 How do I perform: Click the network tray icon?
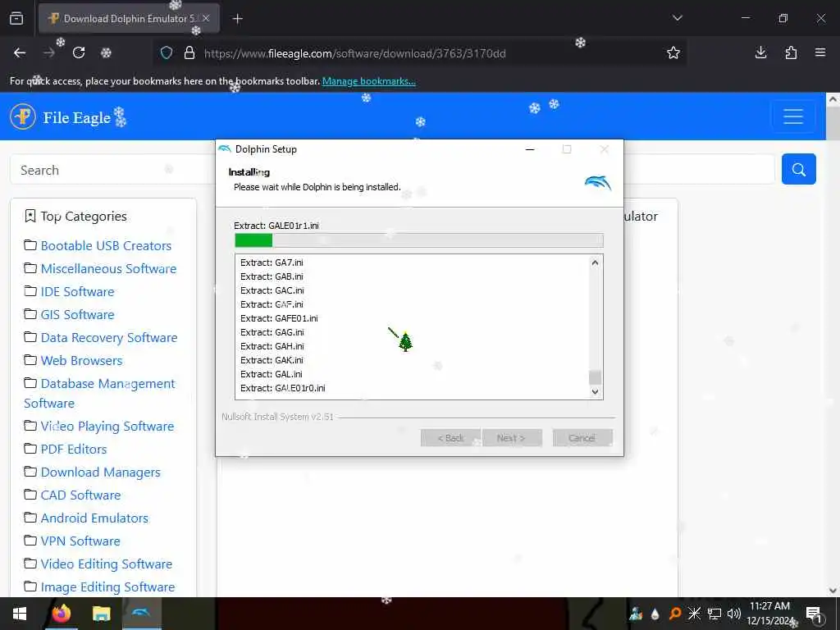pos(714,614)
